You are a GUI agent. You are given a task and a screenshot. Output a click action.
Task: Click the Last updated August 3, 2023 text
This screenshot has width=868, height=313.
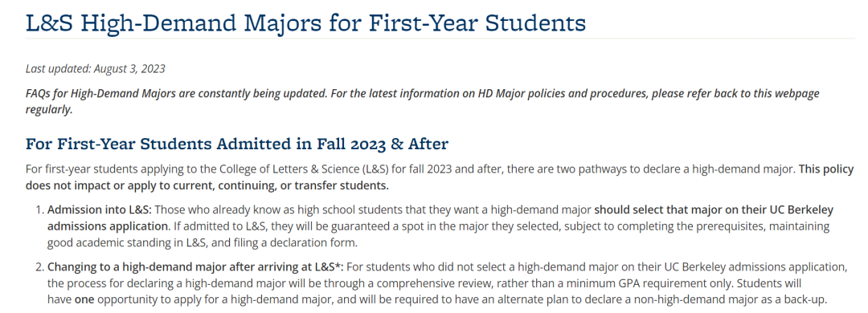(95, 68)
